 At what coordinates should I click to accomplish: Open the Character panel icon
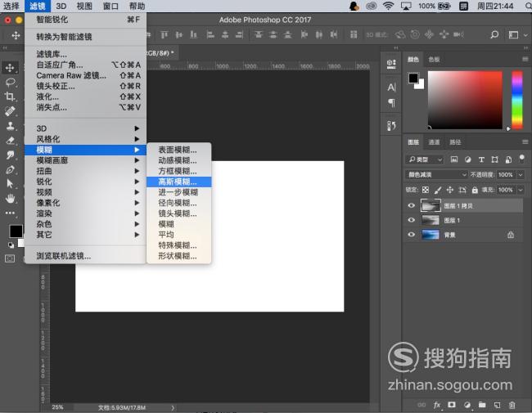(x=391, y=88)
